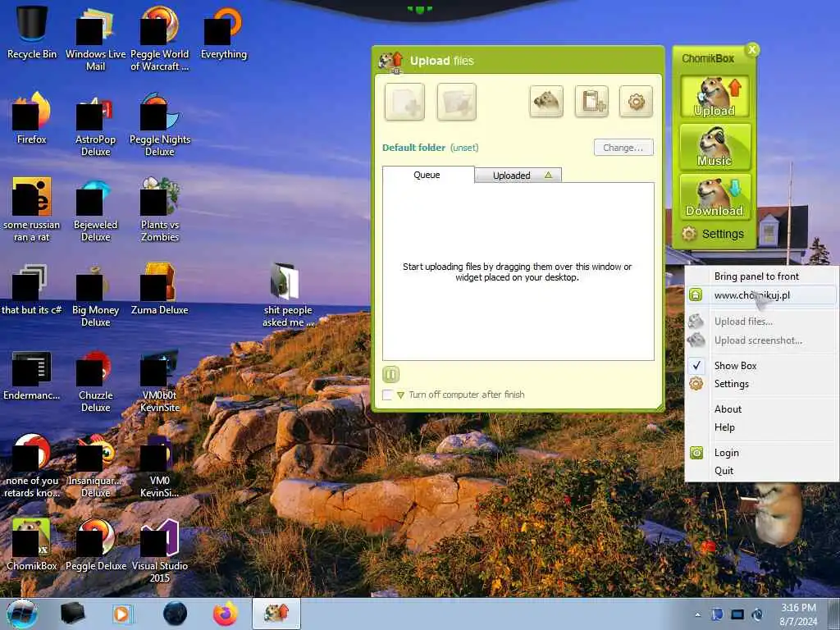Open the Download panel in ChomikBox widget

coord(714,197)
